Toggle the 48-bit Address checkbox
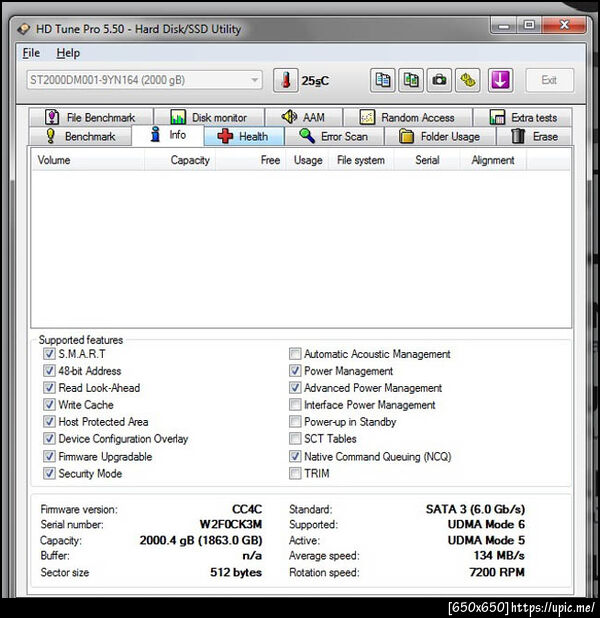The width and height of the screenshot is (600, 618). [49, 370]
